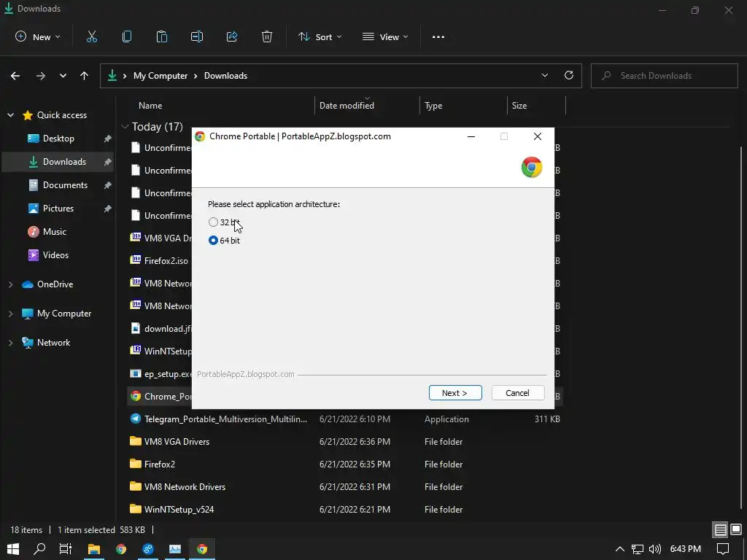747x560 pixels.
Task: Open the View dropdown menu
Action: point(385,37)
